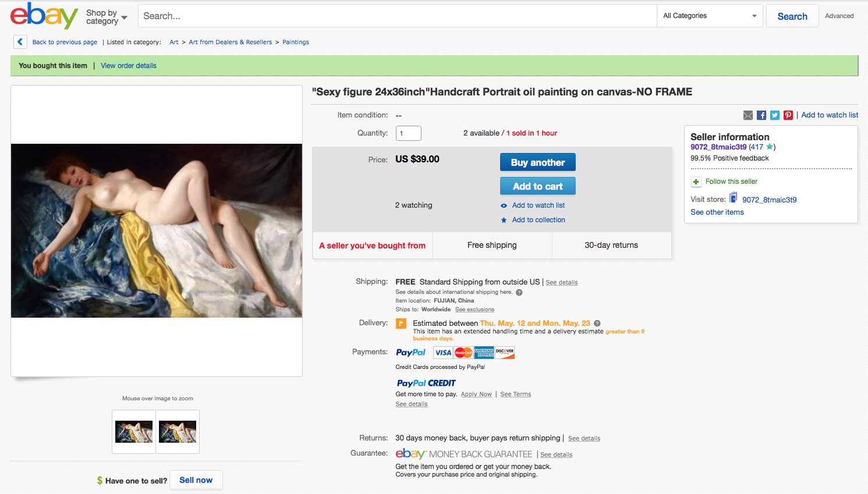Select the first painting thumbnail
The width and height of the screenshot is (868, 494).
[x=134, y=432]
